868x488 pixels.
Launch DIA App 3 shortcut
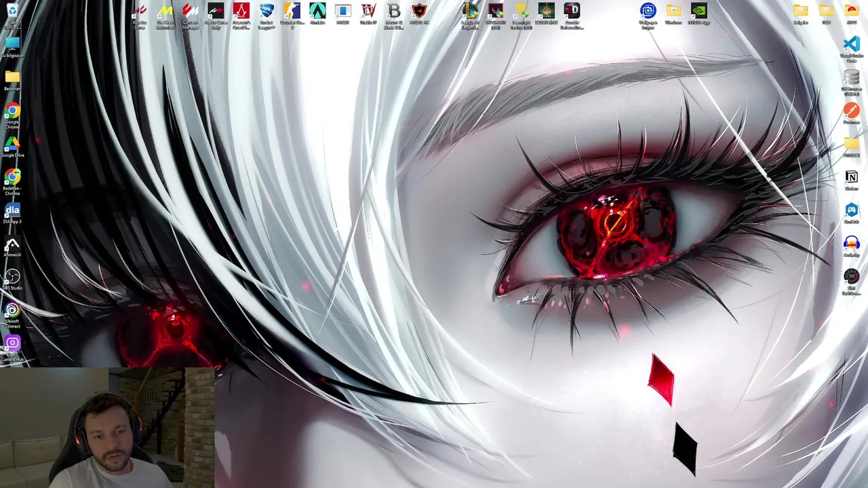12,213
